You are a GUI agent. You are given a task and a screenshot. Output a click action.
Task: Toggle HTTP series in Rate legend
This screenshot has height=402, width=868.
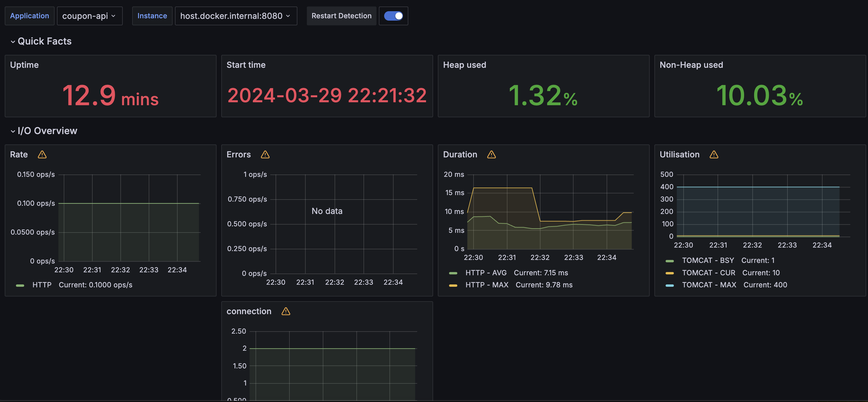click(x=42, y=285)
